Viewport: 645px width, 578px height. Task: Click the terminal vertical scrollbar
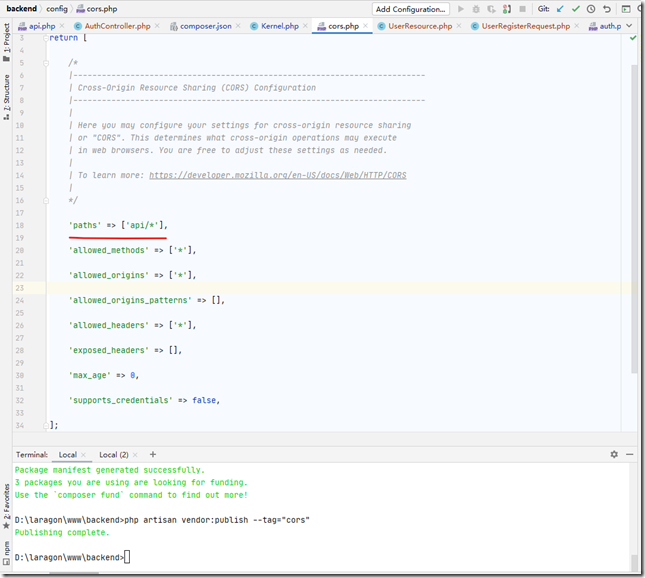coord(634,562)
